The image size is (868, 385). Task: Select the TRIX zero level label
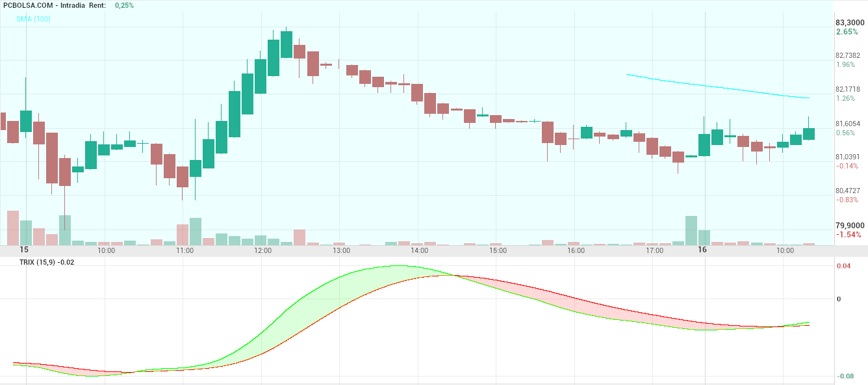(x=839, y=299)
